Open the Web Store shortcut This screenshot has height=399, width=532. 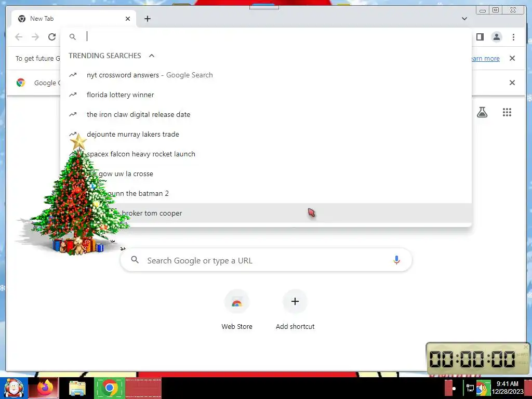coord(237,310)
